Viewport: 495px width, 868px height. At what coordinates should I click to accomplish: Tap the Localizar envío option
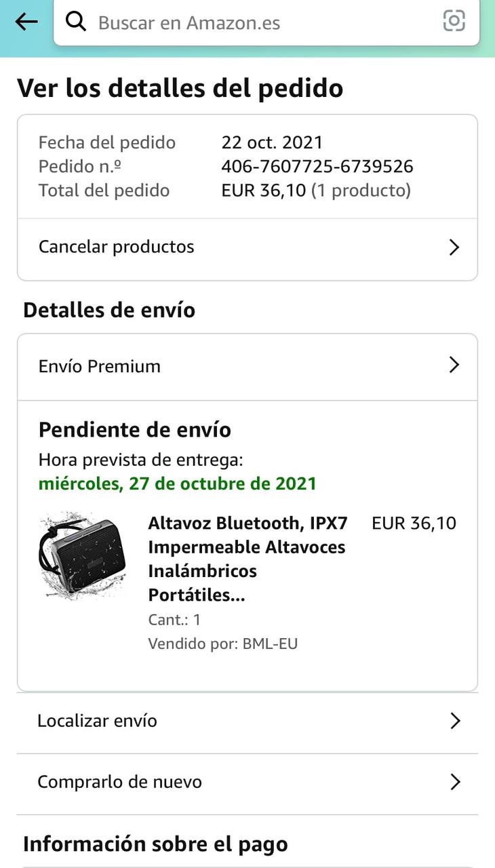pyautogui.click(x=97, y=721)
